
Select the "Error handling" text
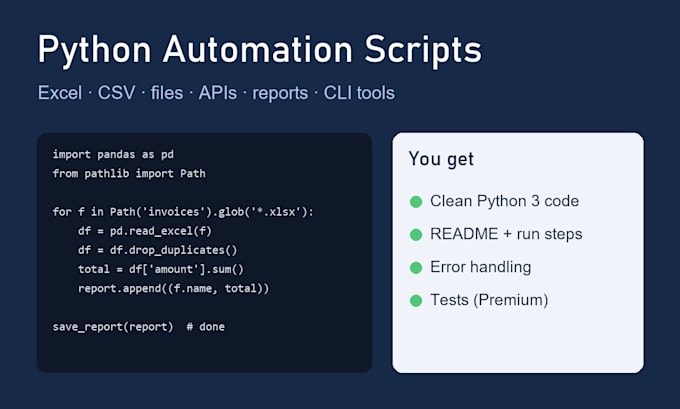481,267
